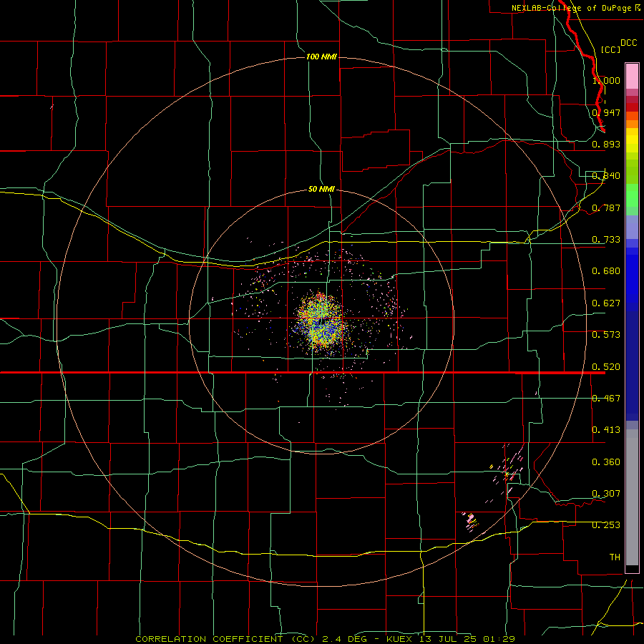Click the 1.000 value on color scale
The height and width of the screenshot is (644, 644).
[606, 80]
